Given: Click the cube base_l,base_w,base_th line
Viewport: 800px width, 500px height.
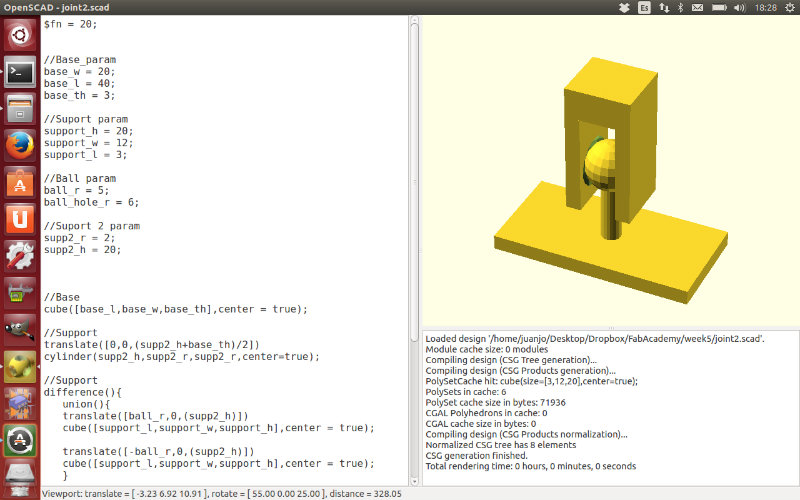Looking at the screenshot, I should tap(176, 309).
